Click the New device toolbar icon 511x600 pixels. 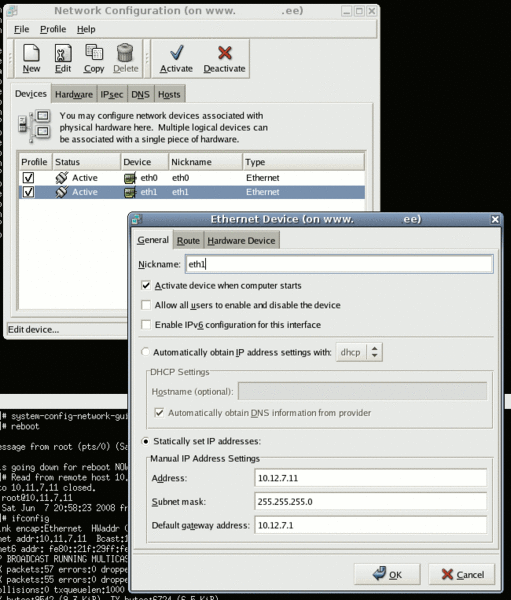(31, 53)
